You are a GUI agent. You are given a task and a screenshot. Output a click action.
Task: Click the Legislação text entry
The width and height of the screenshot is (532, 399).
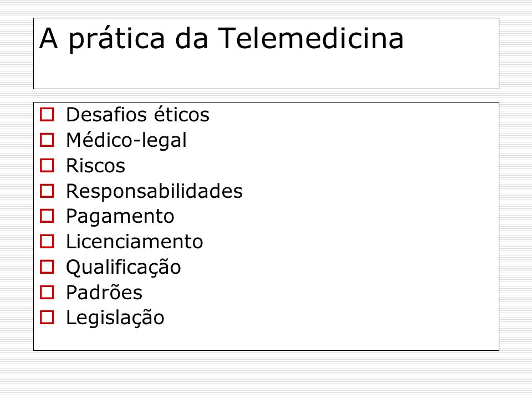click(x=115, y=319)
